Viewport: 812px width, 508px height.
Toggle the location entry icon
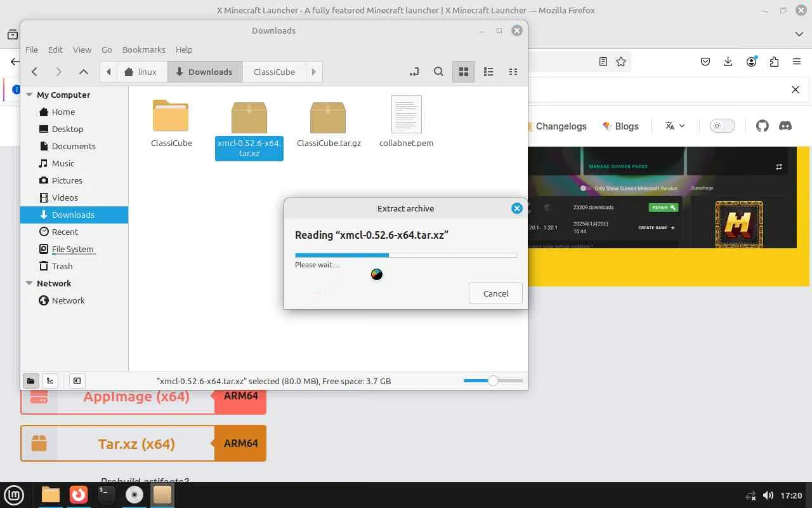[414, 72]
